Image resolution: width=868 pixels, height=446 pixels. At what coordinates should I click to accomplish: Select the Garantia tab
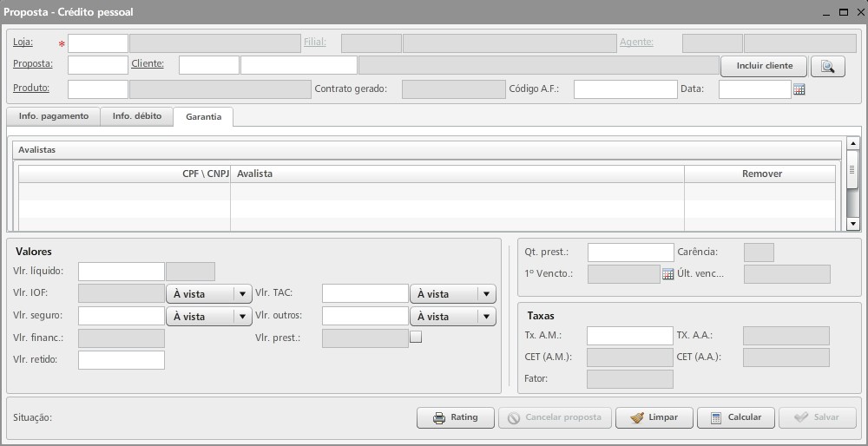tap(203, 117)
